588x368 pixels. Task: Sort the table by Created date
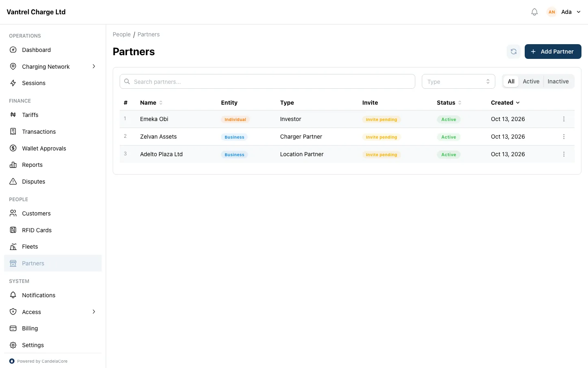pos(505,103)
